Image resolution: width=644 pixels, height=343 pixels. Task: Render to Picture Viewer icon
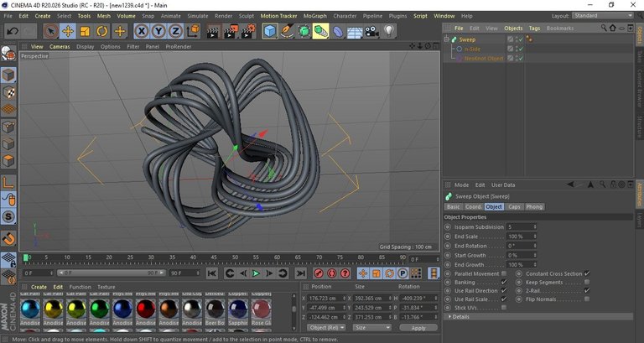pyautogui.click(x=231, y=31)
